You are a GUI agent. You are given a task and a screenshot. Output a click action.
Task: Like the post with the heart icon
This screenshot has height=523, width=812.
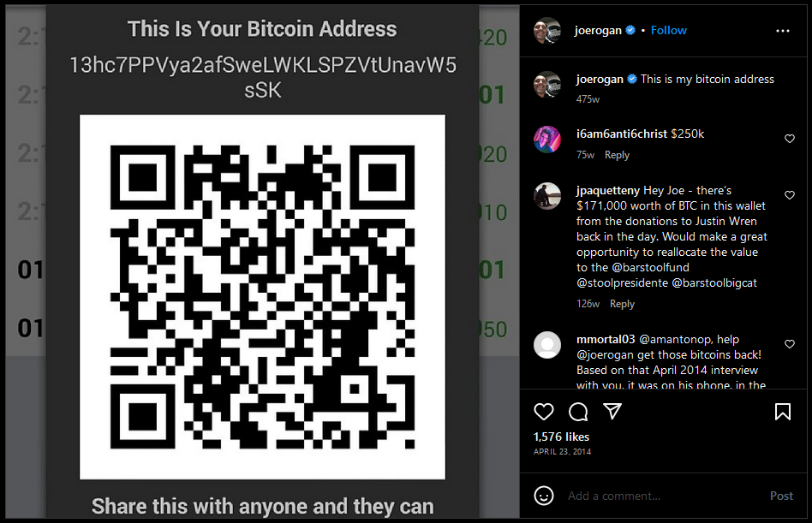tap(544, 412)
